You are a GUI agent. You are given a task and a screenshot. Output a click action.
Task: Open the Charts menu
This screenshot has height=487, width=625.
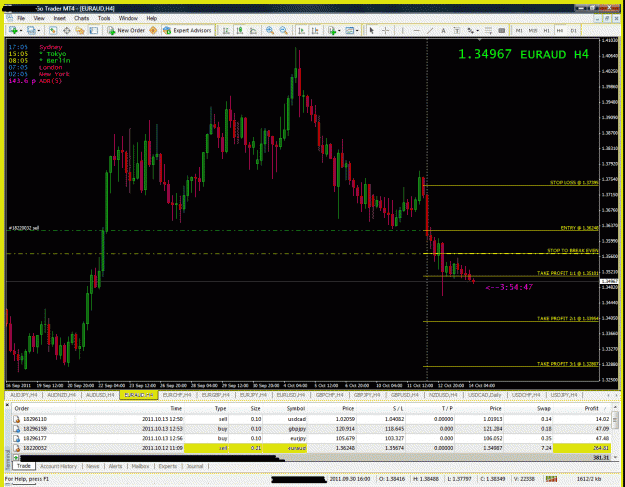coord(81,18)
